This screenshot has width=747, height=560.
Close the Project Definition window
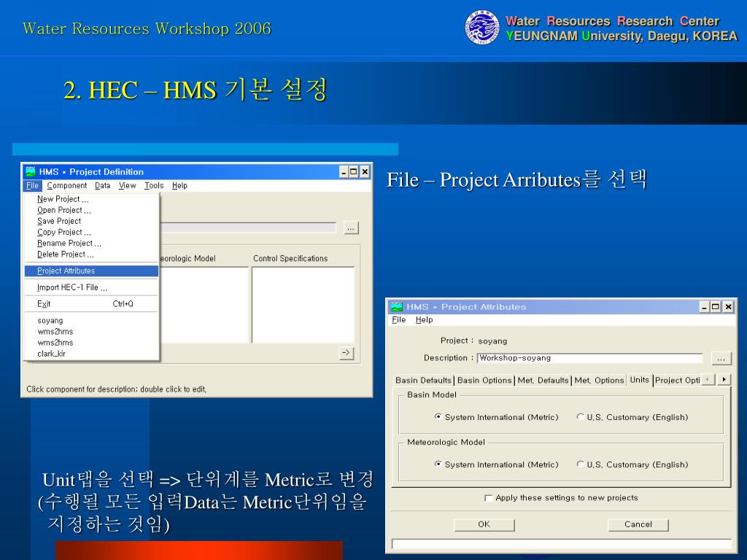pyautogui.click(x=365, y=171)
